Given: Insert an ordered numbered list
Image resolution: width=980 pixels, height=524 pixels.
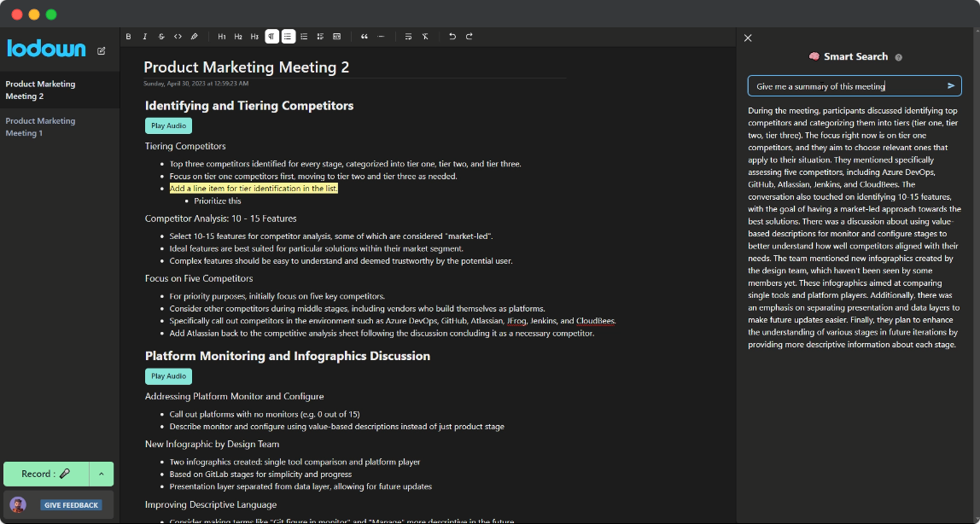Looking at the screenshot, I should (x=305, y=37).
